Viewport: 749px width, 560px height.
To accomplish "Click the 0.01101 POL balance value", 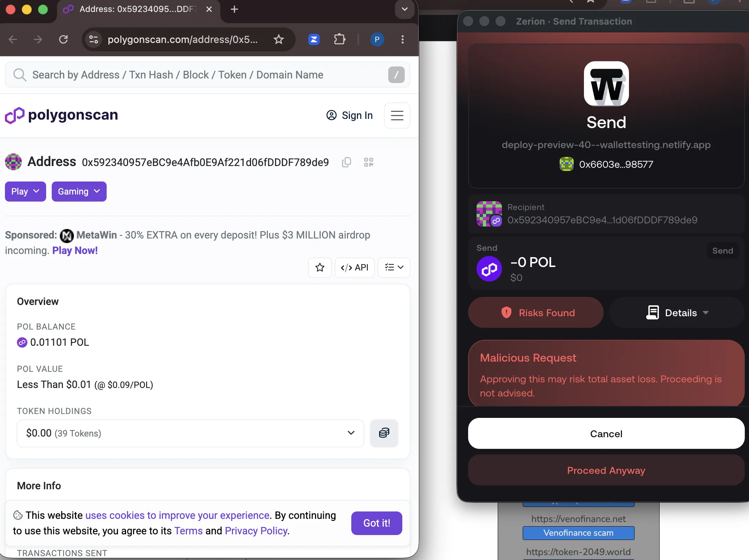I will tap(59, 342).
